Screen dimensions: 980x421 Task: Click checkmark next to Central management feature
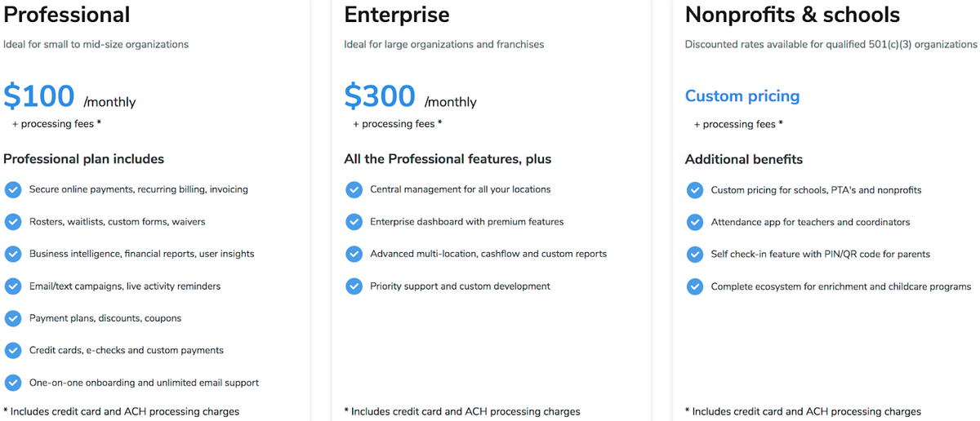(x=354, y=189)
